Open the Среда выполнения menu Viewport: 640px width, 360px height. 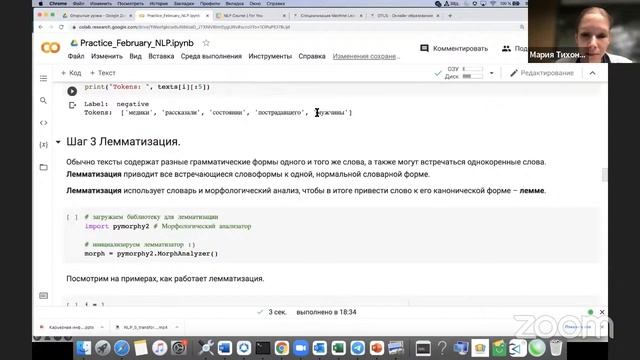pos(211,56)
